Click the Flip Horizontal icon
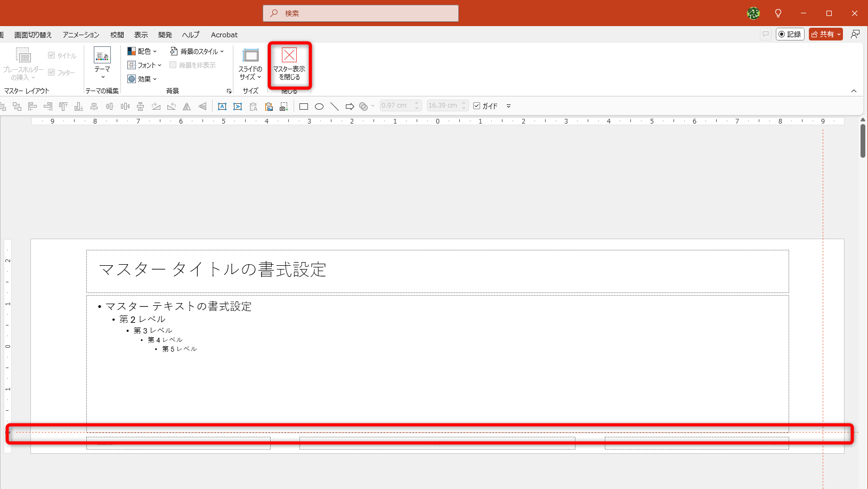 click(x=186, y=107)
